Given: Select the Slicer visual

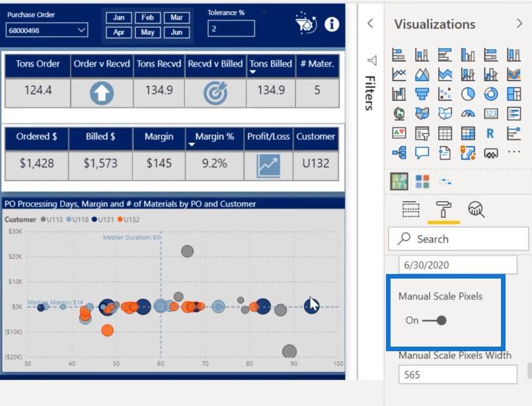Looking at the screenshot, I should point(422,133).
